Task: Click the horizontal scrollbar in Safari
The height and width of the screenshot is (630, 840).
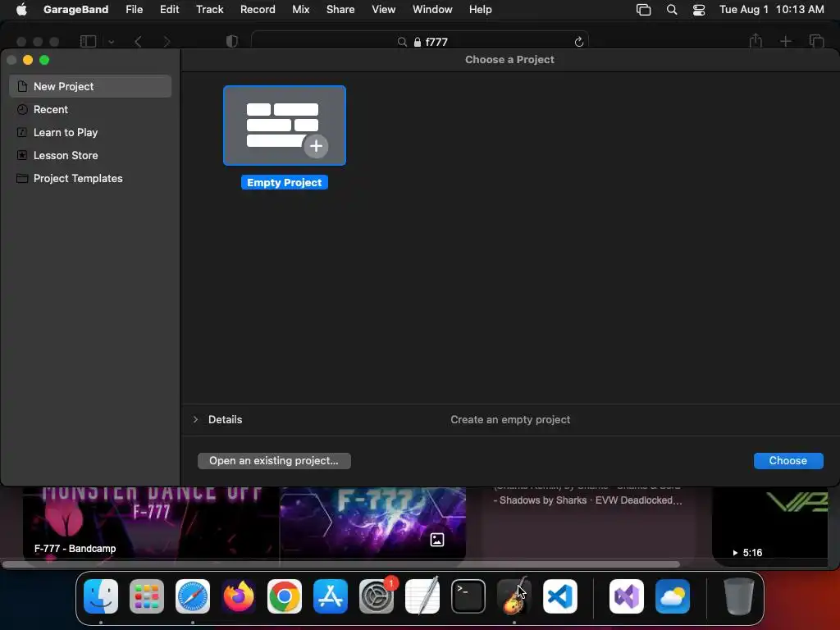Action: click(x=340, y=564)
